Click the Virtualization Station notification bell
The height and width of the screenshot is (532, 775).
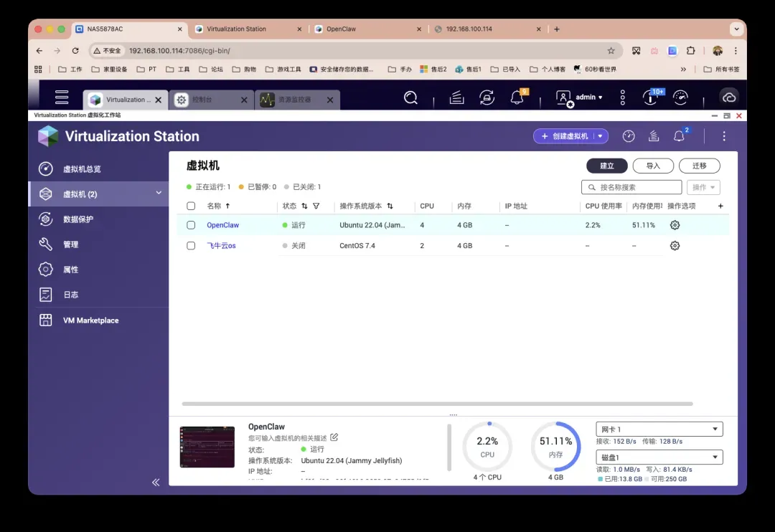(678, 136)
